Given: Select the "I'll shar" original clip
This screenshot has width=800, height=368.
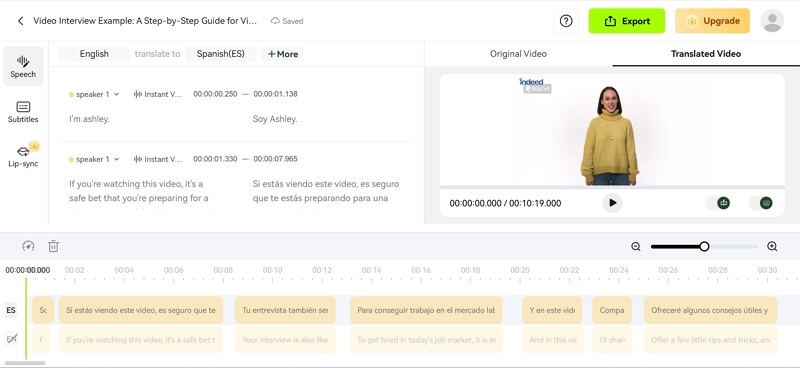Looking at the screenshot, I should click(x=612, y=339).
